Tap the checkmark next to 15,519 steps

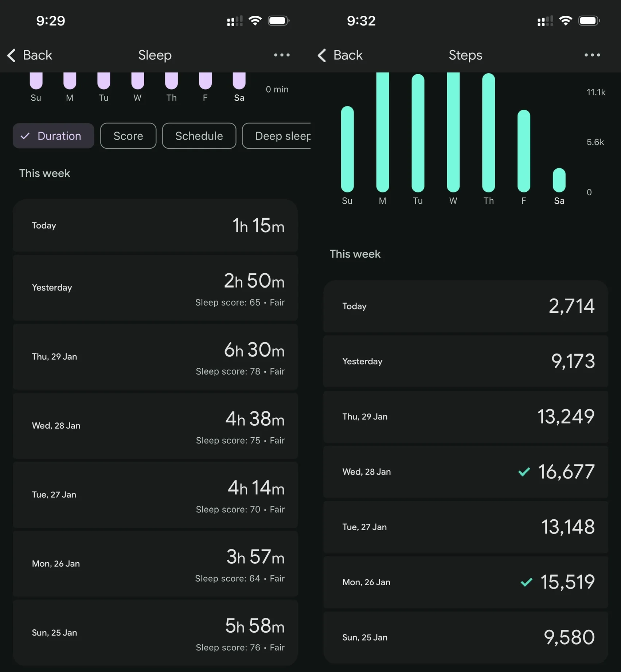(x=526, y=582)
